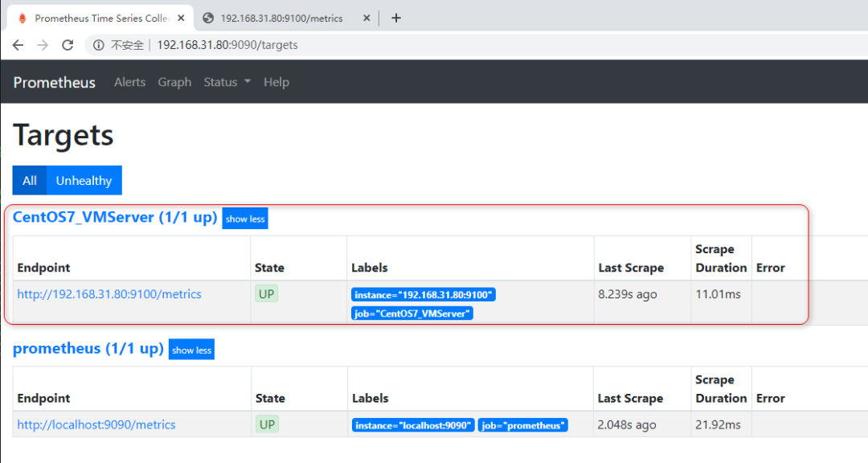The height and width of the screenshot is (463, 868).
Task: Switch to the 192.168.31.80:9100/metrics tab
Action: [281, 18]
